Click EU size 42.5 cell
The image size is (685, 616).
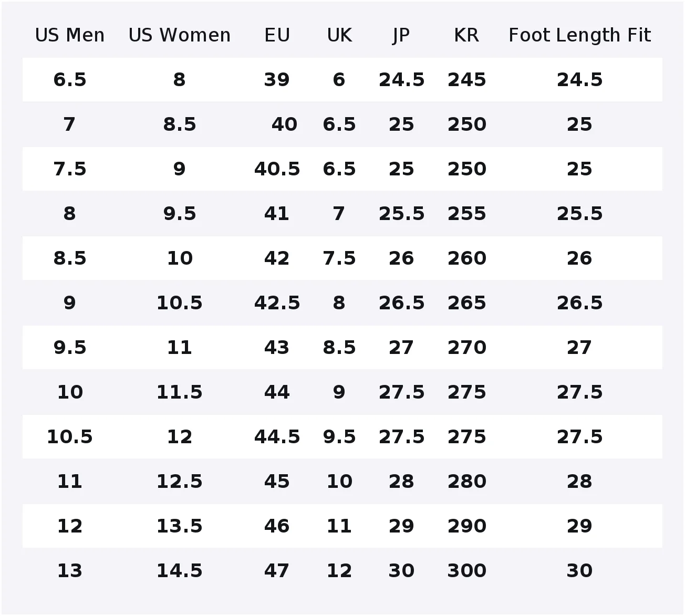277,303
